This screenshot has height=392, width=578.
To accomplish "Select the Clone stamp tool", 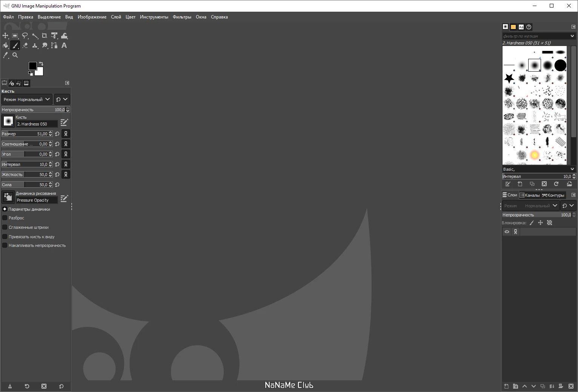I will click(x=35, y=45).
